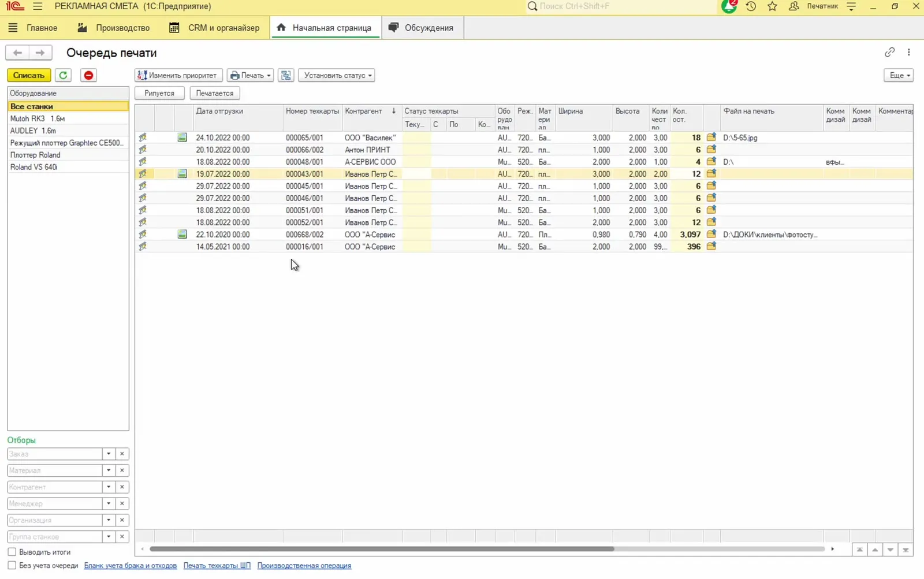Open the Печать dropdown
Screen dimensions: 924x579
(250, 75)
